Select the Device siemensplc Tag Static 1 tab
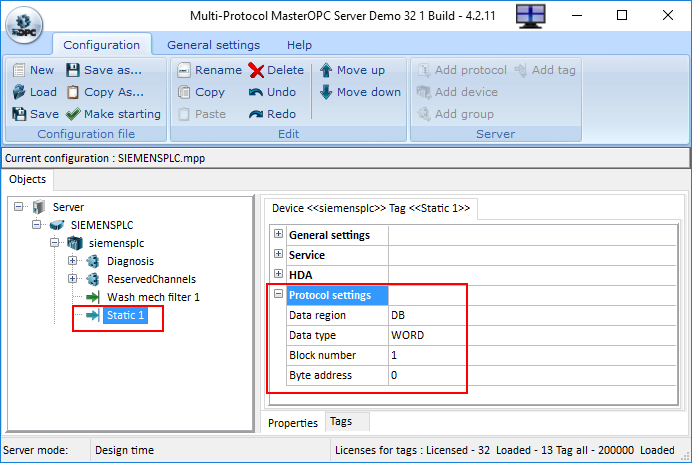The height and width of the screenshot is (463, 692). 371,208
